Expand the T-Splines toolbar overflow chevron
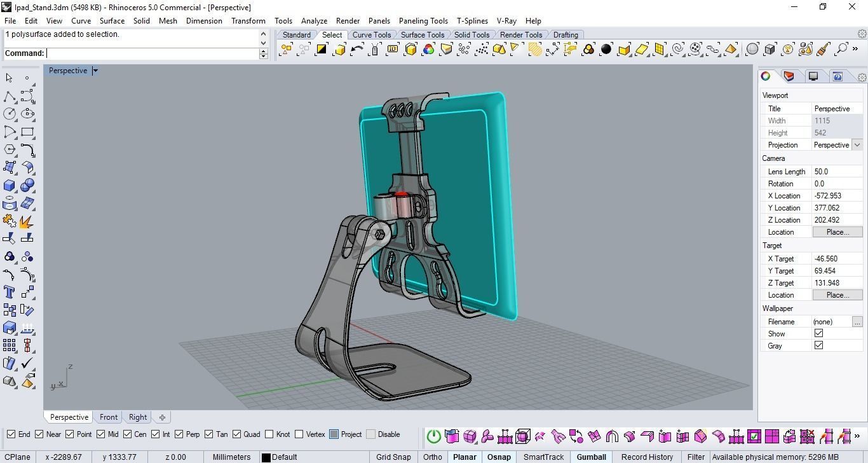 tap(858, 436)
